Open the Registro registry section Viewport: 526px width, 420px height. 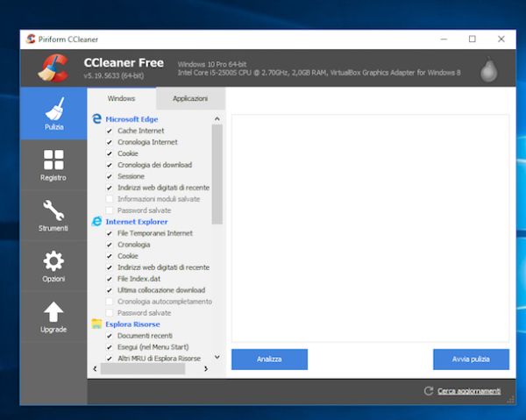click(53, 165)
